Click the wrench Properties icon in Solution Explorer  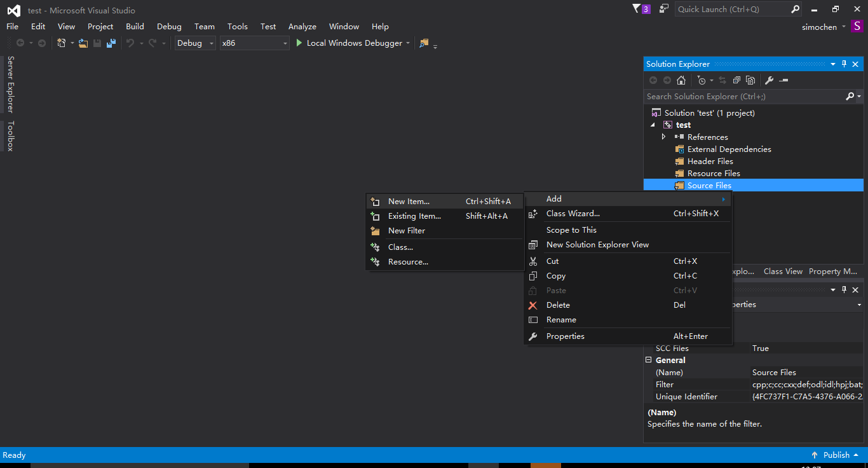pos(769,80)
